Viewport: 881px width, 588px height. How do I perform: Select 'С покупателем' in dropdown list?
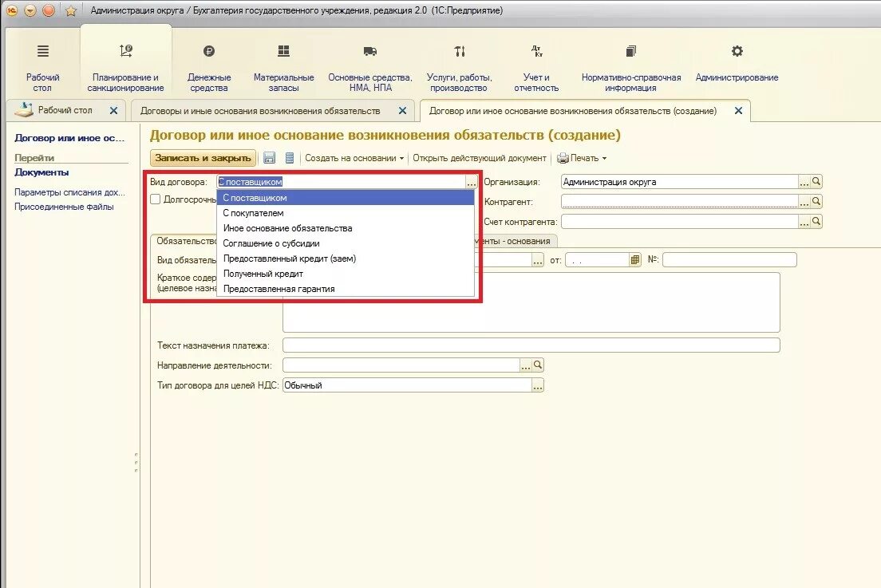(346, 213)
